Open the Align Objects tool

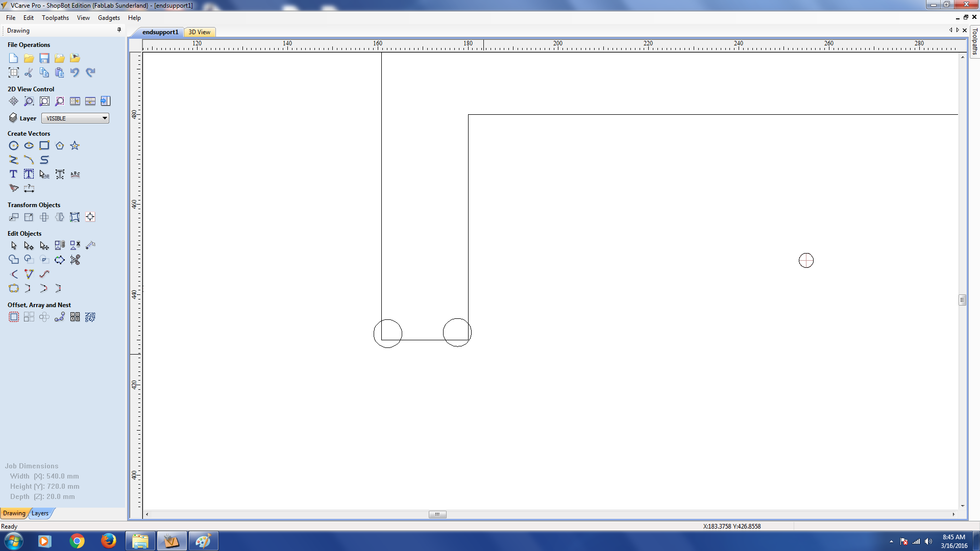tap(90, 217)
